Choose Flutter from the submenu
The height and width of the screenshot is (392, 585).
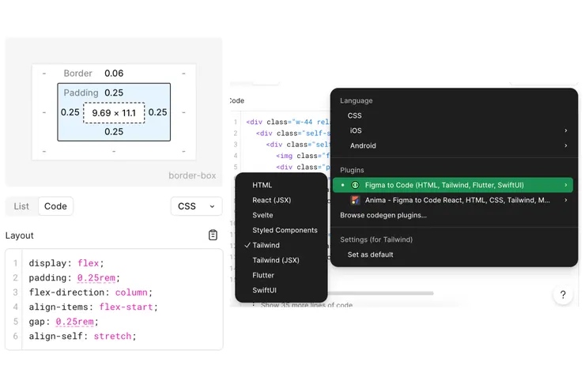[x=263, y=275]
